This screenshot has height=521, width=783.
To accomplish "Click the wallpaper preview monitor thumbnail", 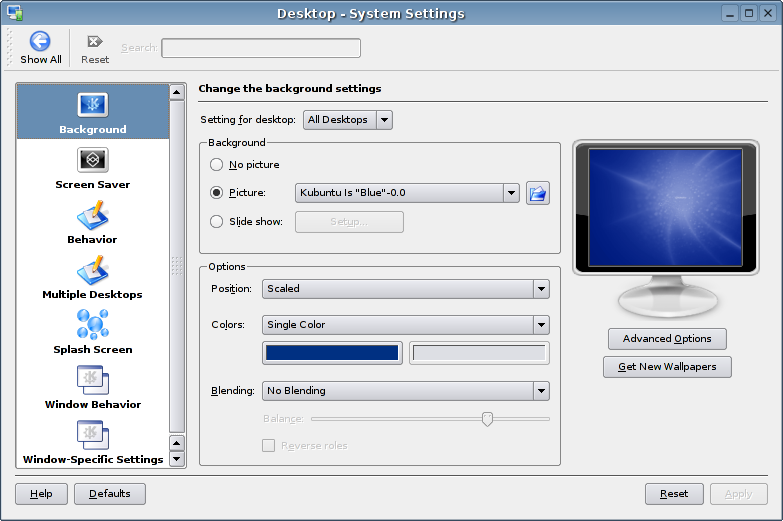I will coord(666,207).
